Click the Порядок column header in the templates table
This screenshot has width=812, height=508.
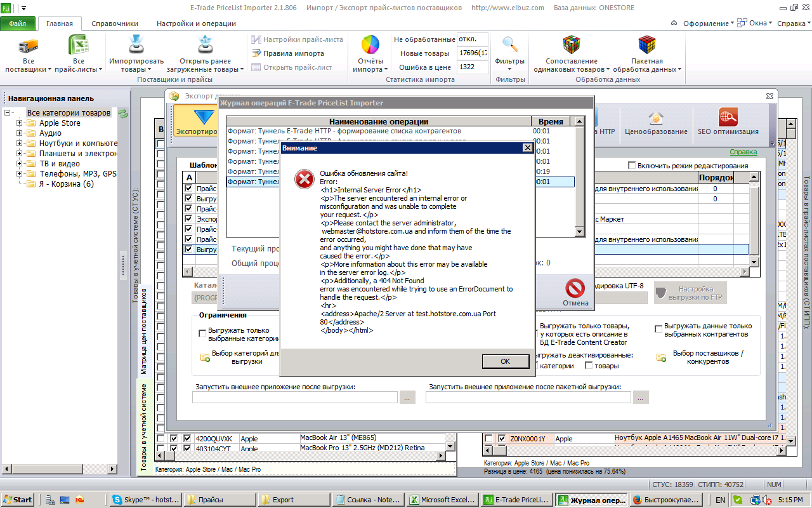click(716, 178)
